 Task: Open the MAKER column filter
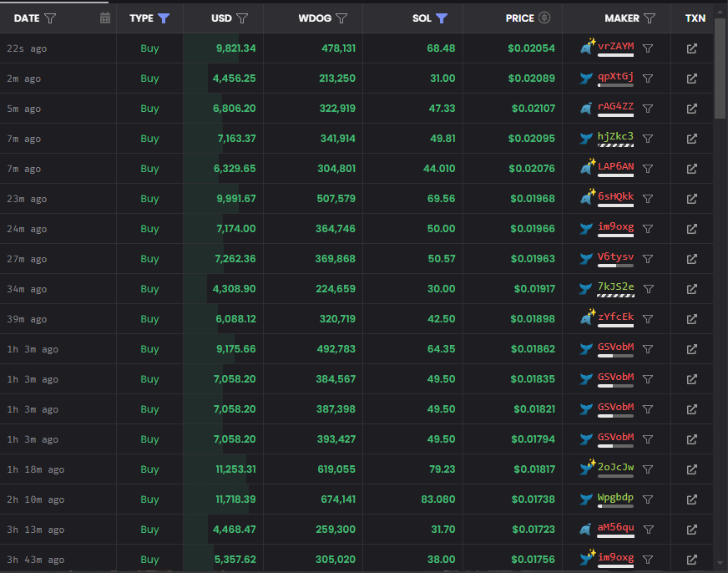pyautogui.click(x=650, y=18)
